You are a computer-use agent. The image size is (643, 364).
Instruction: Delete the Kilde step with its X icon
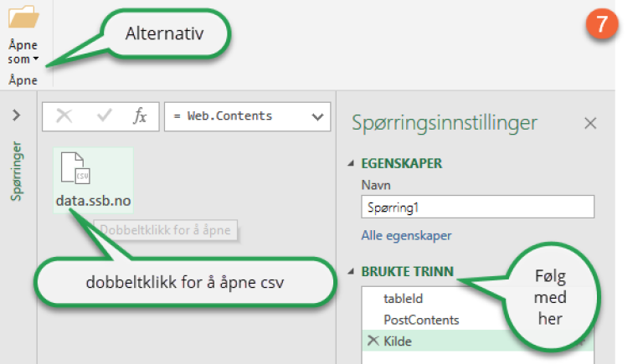point(373,341)
